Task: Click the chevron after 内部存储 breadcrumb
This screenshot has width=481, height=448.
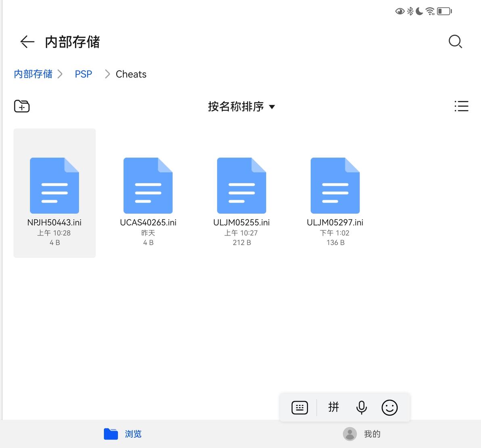Action: tap(61, 74)
